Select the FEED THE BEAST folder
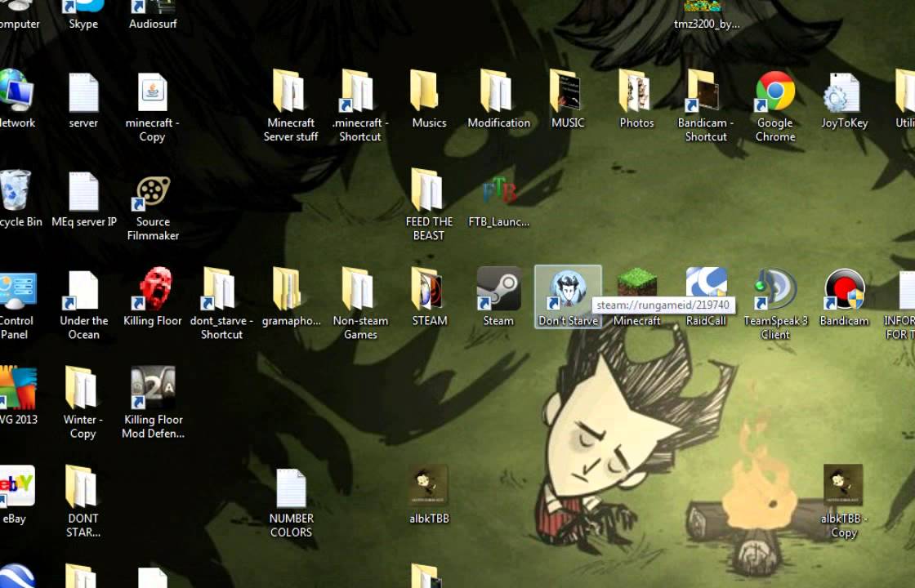Screen dimensions: 915x588 pyautogui.click(x=429, y=204)
